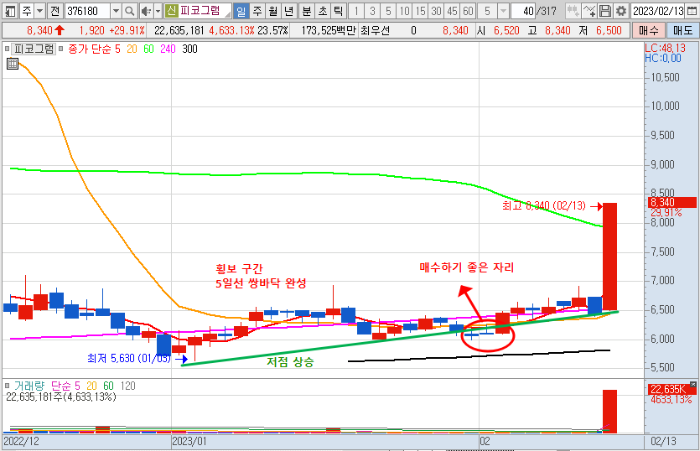
Task: Click the +29.91% change rate text
Action: pos(127,30)
